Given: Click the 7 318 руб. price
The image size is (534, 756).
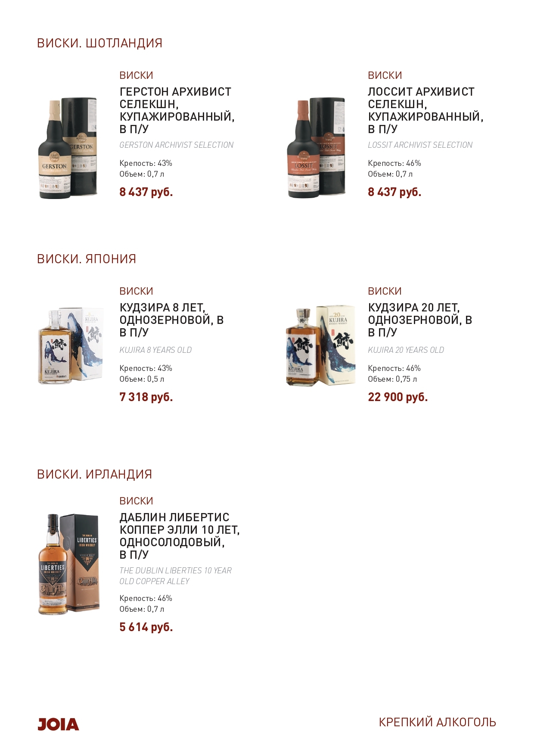Looking at the screenshot, I should click(x=146, y=397).
